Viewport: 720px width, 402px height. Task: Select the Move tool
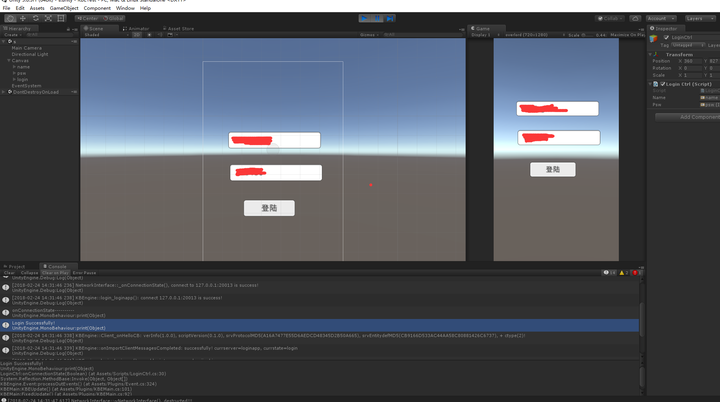(23, 18)
